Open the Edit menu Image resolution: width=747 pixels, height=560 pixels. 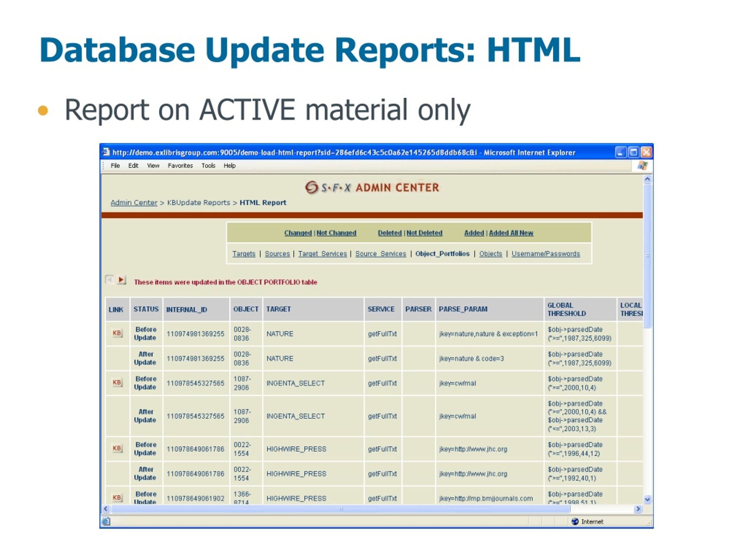click(x=133, y=166)
